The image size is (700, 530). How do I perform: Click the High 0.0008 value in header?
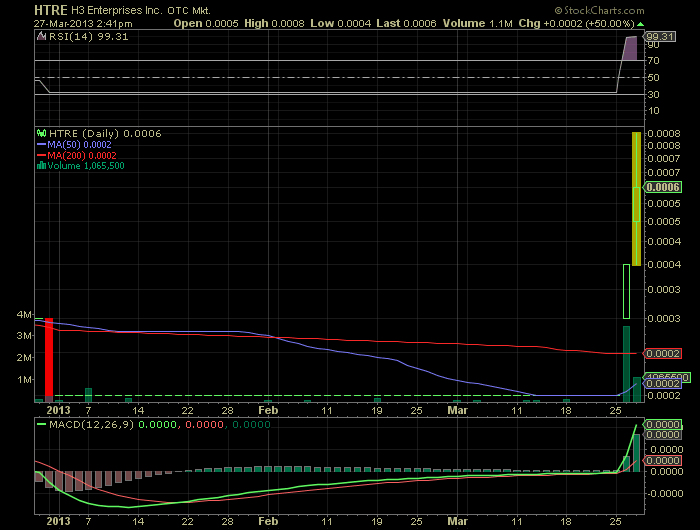pos(274,23)
